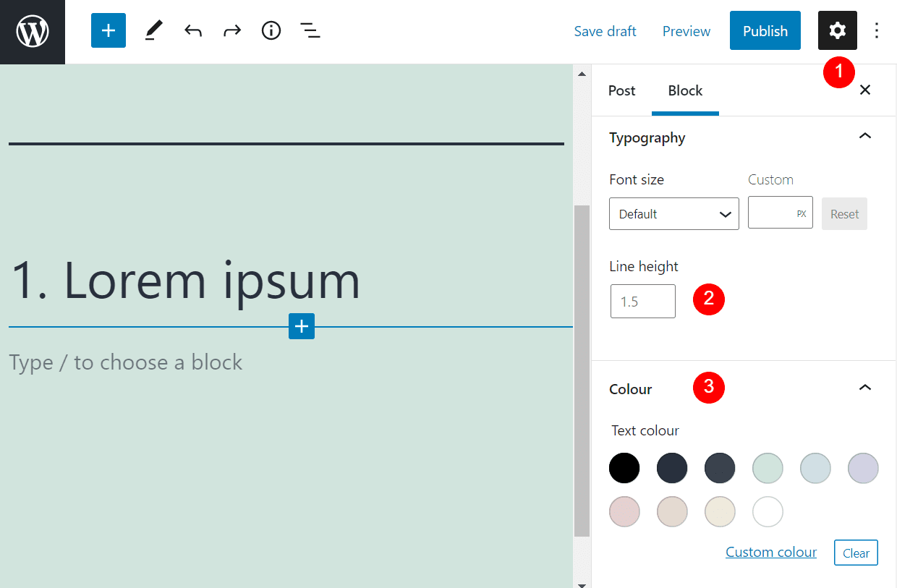Select the black text colour swatch
The image size is (897, 588).
[x=624, y=468]
